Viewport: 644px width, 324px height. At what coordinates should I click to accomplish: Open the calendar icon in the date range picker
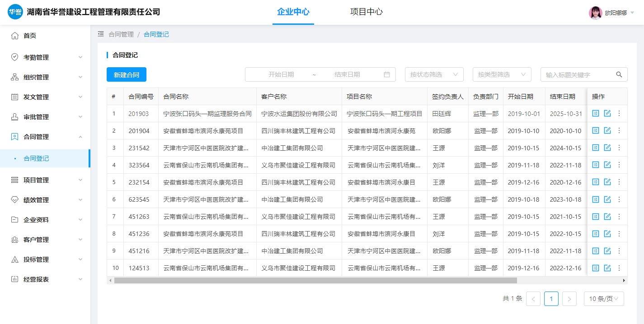[x=387, y=74]
